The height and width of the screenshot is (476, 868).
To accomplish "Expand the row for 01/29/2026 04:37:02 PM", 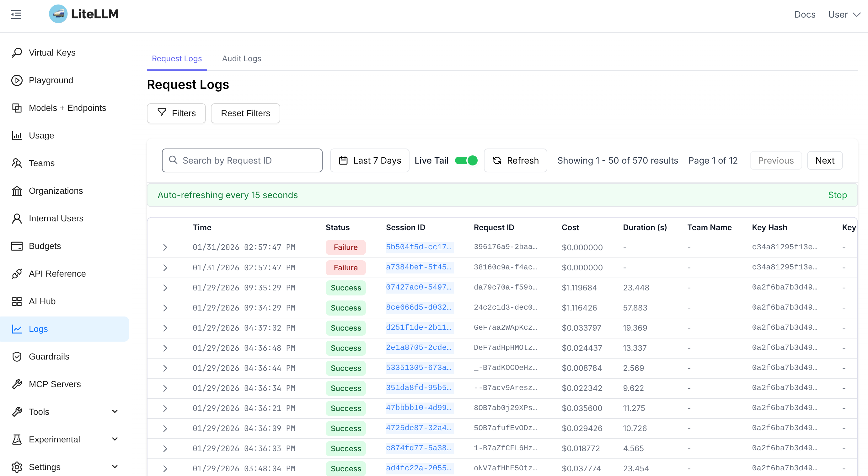I will [x=165, y=328].
